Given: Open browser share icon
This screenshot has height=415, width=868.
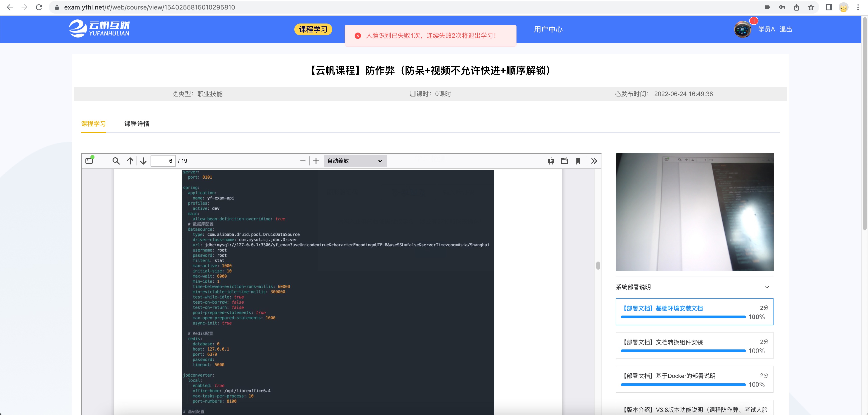Looking at the screenshot, I should tap(797, 7).
